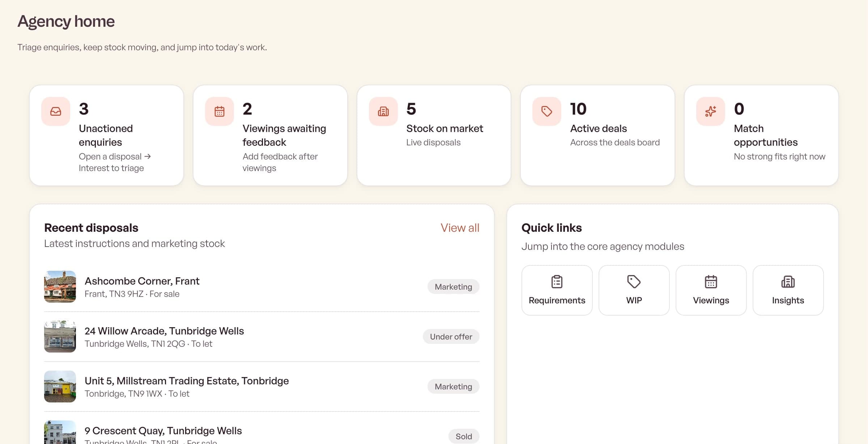Open the Stock on market card

[434, 135]
